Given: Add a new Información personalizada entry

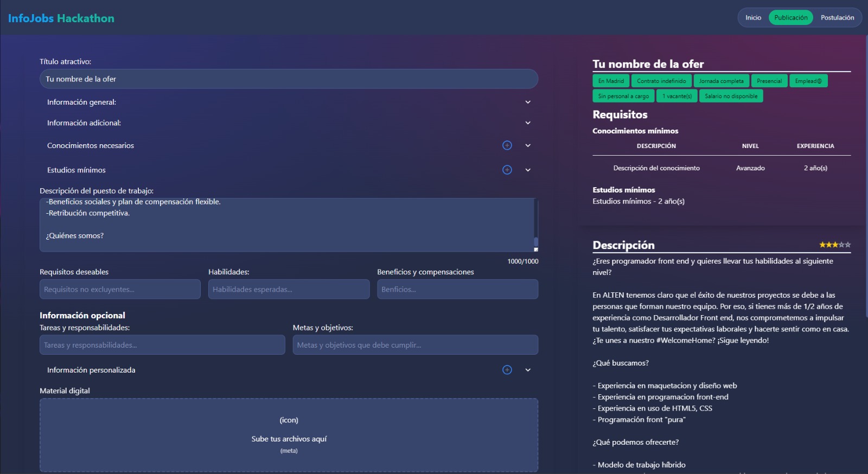Looking at the screenshot, I should pos(507,370).
